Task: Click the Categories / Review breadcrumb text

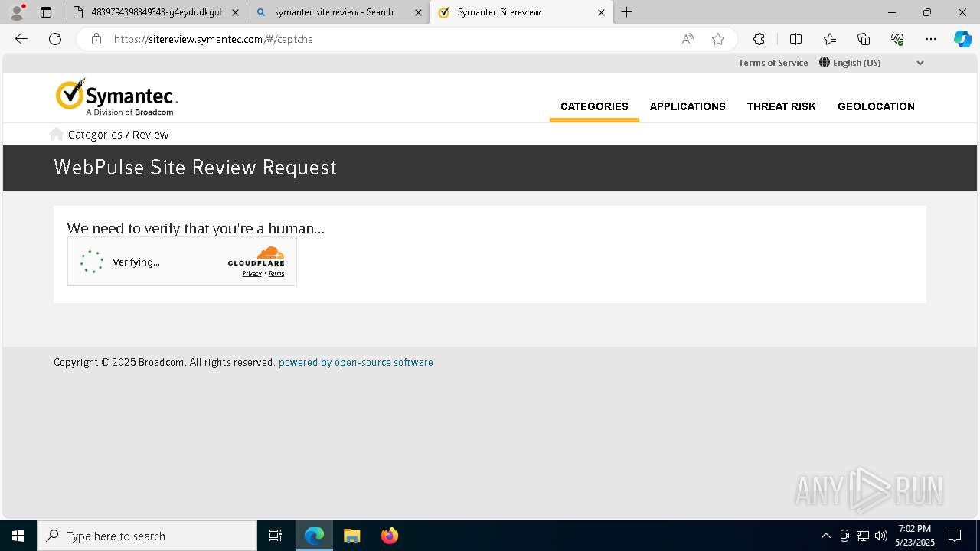Action: pos(118,135)
